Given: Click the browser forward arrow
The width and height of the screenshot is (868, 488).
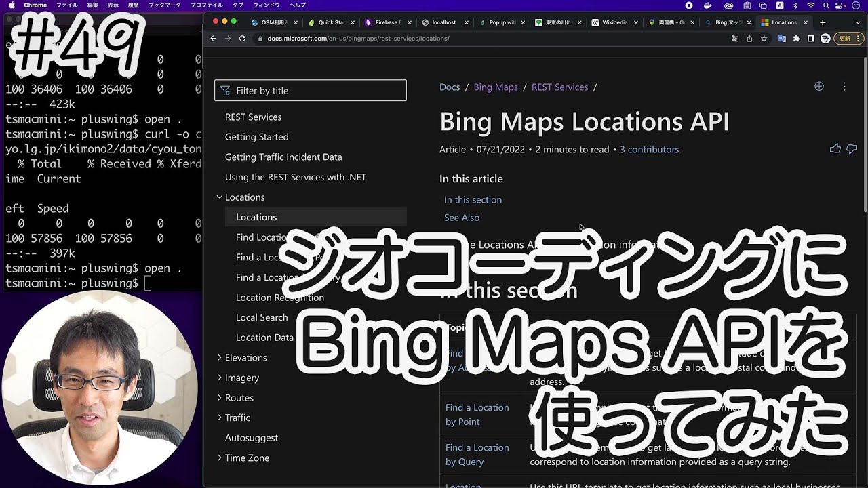Looking at the screenshot, I should coord(228,39).
